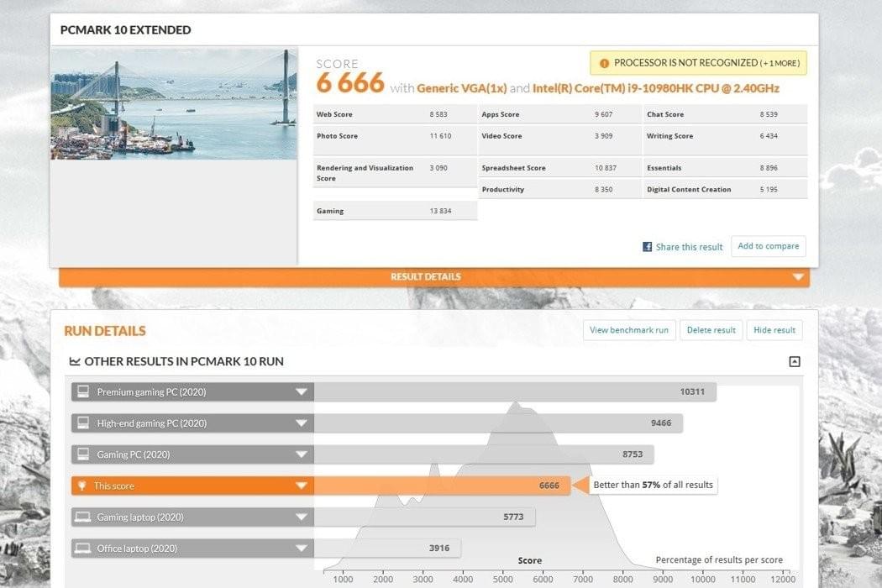The width and height of the screenshot is (882, 588).
Task: Click the desktop icon for High-end gaming PC
Action: point(83,423)
